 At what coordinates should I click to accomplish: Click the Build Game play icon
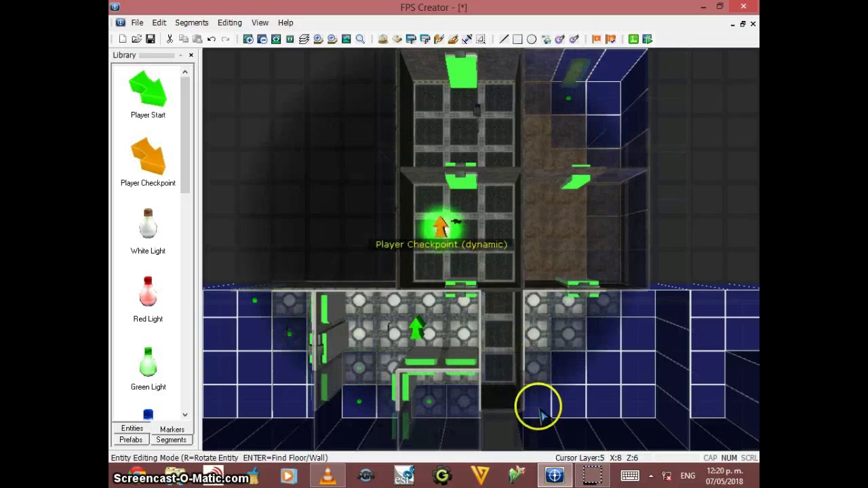coord(648,39)
